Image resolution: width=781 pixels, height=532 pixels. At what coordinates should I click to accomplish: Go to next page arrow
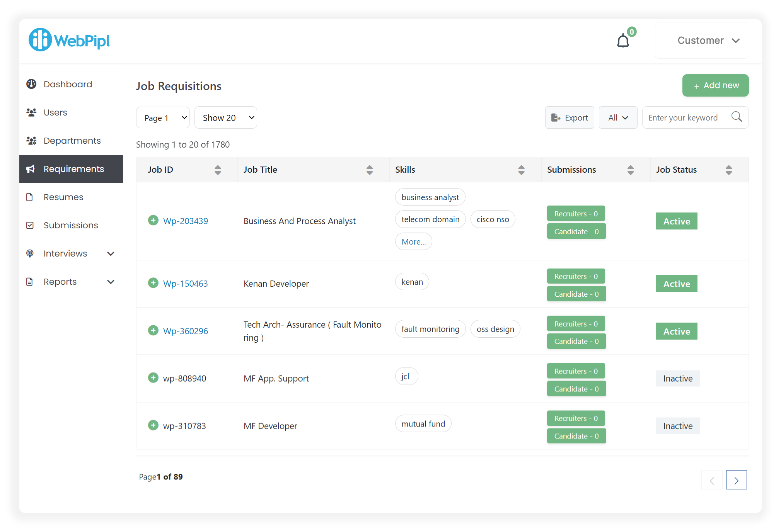[x=736, y=480]
